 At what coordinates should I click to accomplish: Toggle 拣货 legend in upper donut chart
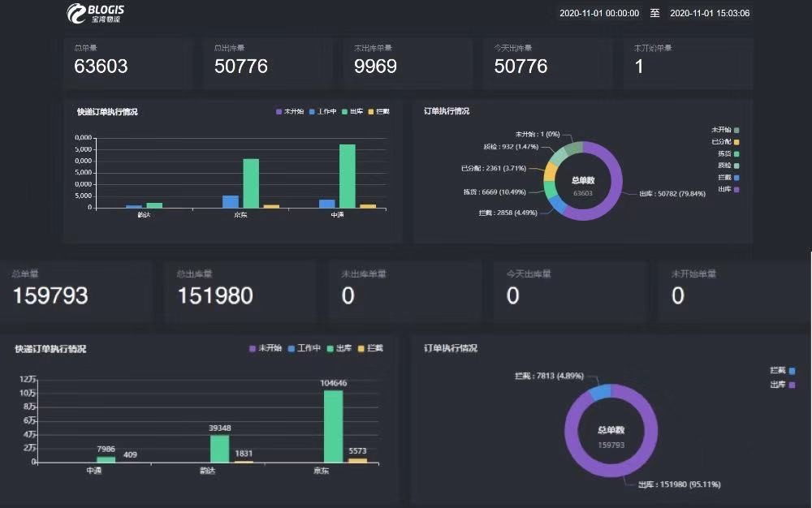pyautogui.click(x=725, y=153)
